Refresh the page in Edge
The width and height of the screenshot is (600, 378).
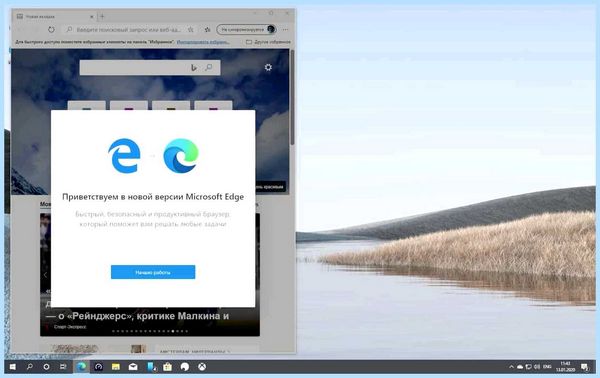click(51, 29)
